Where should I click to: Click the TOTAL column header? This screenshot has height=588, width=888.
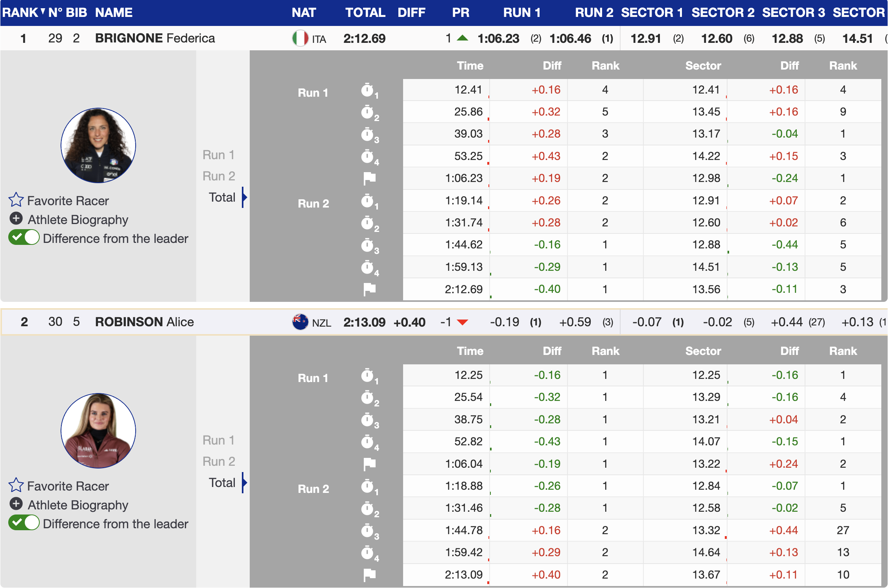[x=365, y=13]
